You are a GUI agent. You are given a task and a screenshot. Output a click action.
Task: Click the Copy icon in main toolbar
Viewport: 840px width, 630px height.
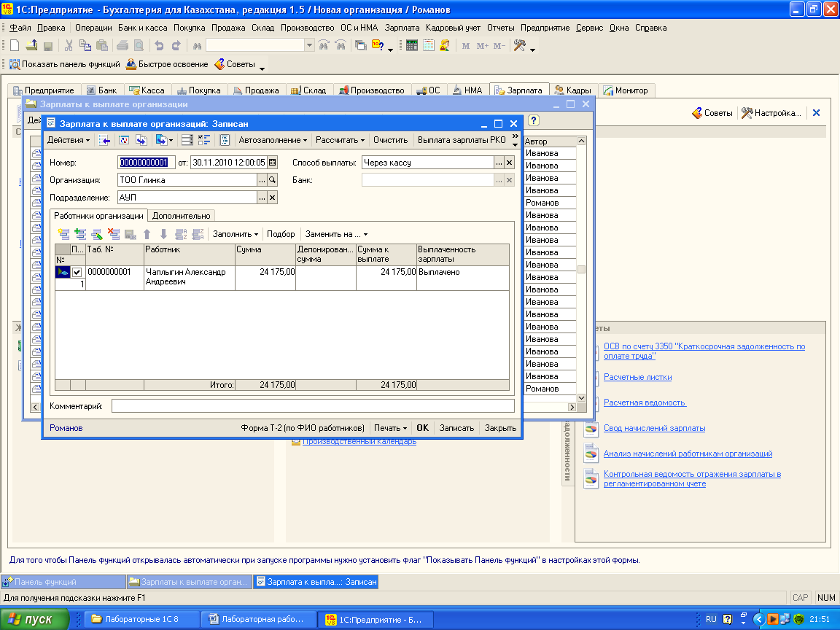85,45
